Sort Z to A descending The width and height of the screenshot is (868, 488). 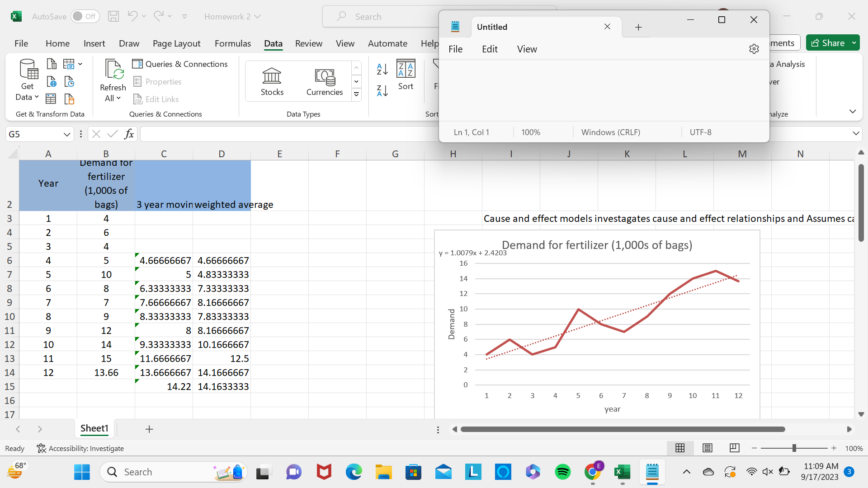point(382,91)
